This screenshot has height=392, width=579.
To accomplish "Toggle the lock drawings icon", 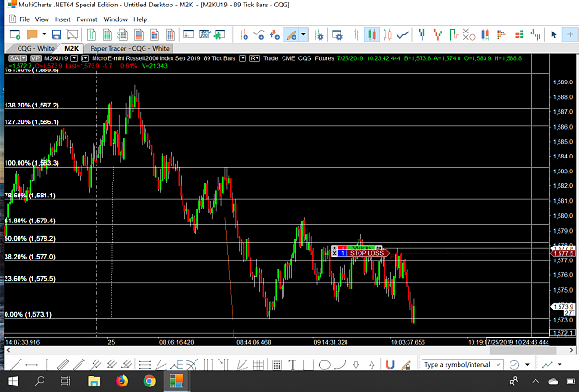I will pyautogui.click(x=406, y=365).
